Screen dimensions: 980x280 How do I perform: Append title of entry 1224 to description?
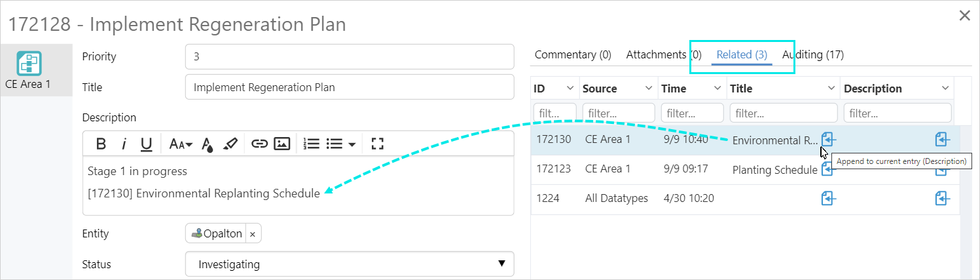(x=828, y=198)
